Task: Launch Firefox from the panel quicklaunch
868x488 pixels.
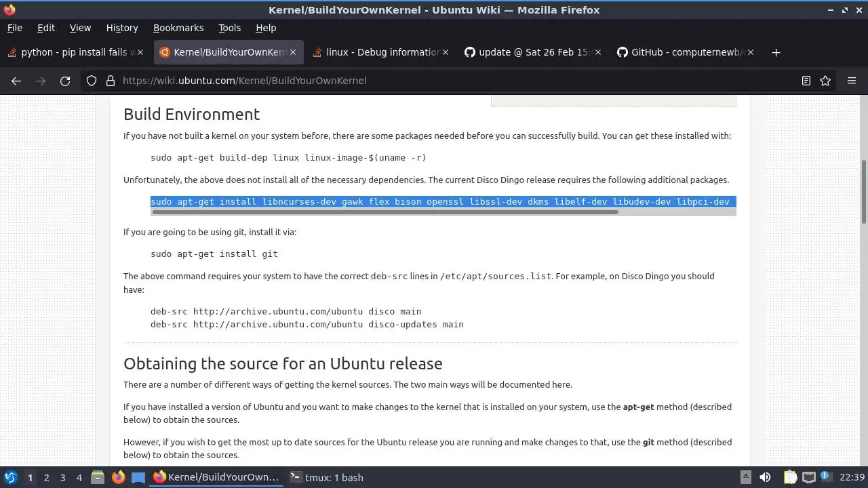Action: tap(118, 477)
